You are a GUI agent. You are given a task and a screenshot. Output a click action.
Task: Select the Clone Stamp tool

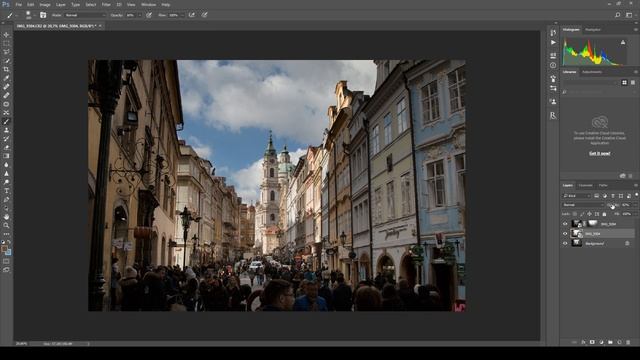(x=6, y=130)
